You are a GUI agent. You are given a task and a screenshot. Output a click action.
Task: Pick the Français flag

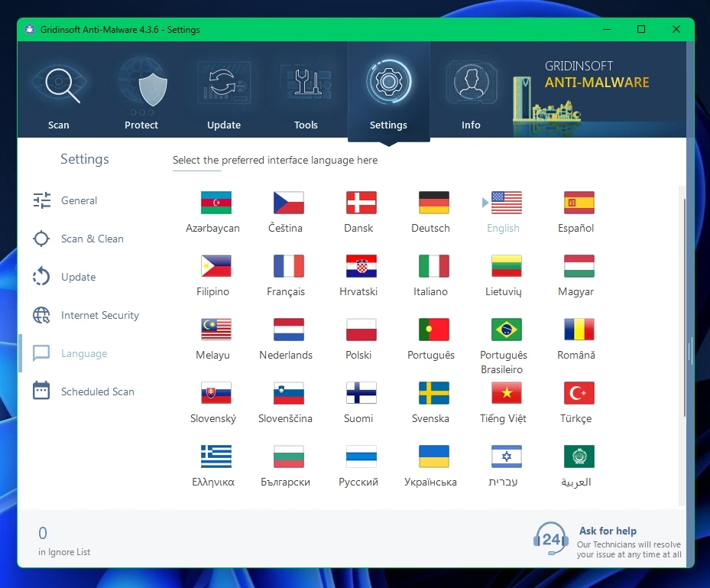(289, 266)
